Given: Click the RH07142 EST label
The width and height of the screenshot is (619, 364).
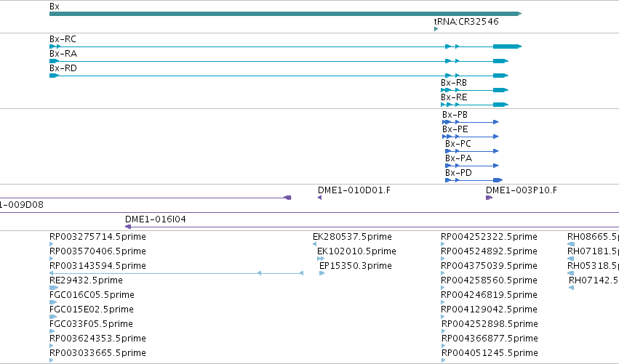Looking at the screenshot, I should 594,280.
